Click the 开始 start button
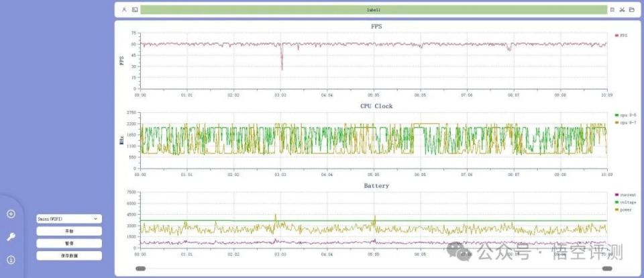 click(x=69, y=231)
